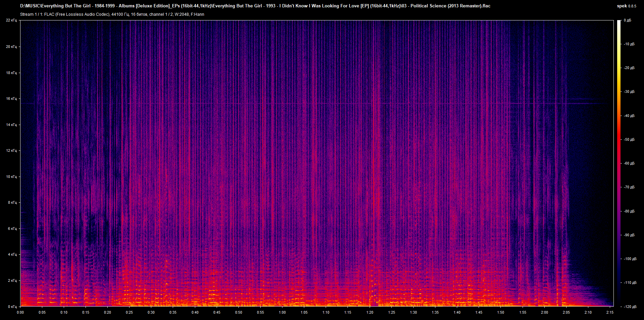Image resolution: width=644 pixels, height=320 pixels.
Task: Click the '0:00' time axis label
Action: (x=20, y=312)
